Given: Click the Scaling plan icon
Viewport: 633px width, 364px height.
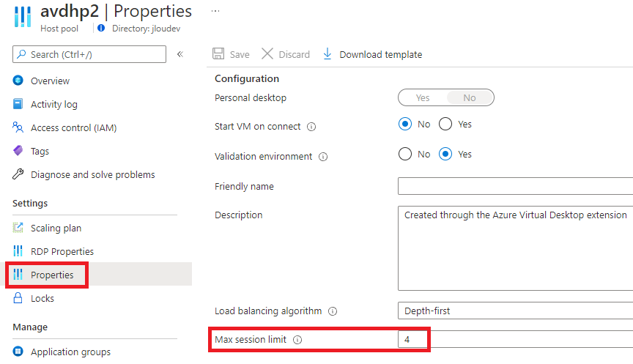Looking at the screenshot, I should click(18, 228).
